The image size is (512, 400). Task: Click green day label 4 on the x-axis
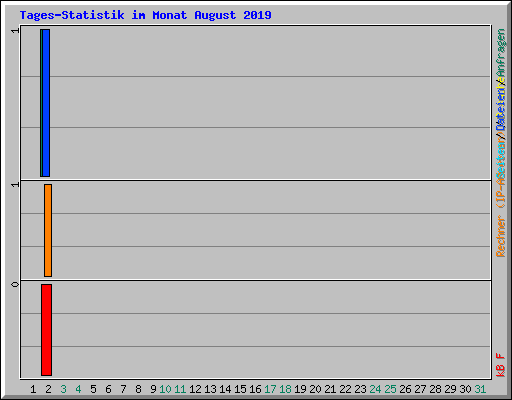click(x=78, y=389)
